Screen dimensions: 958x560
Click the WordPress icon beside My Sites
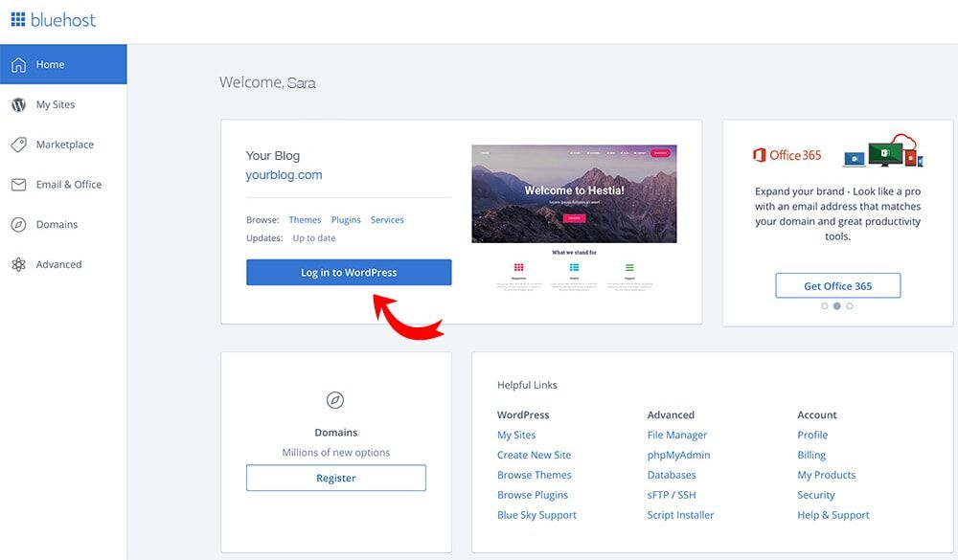coord(18,105)
